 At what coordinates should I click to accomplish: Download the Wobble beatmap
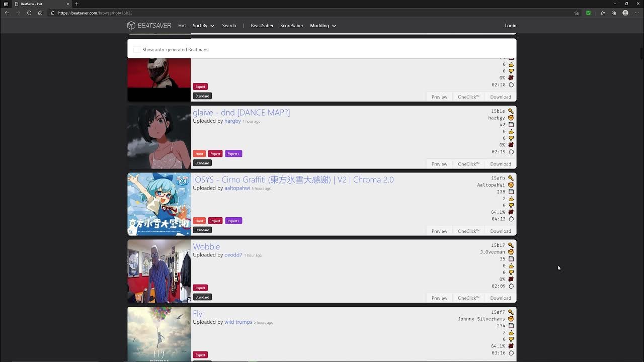(501, 298)
